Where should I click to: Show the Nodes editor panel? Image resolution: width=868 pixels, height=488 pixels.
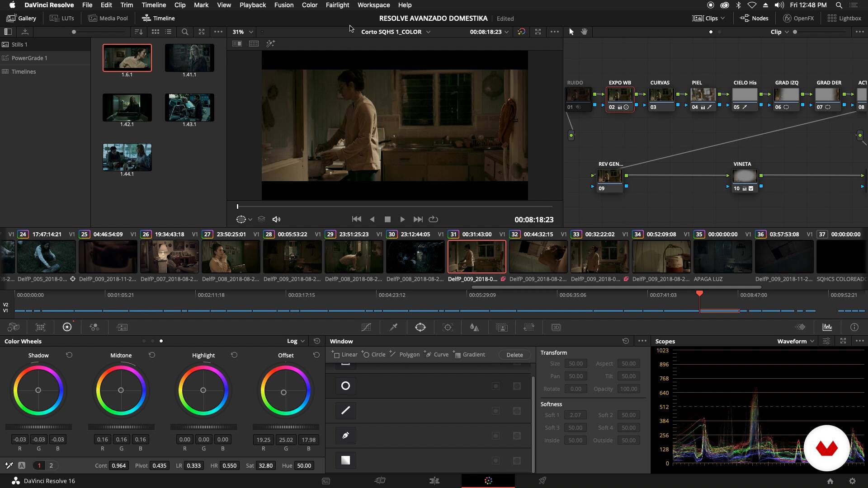[x=754, y=18]
